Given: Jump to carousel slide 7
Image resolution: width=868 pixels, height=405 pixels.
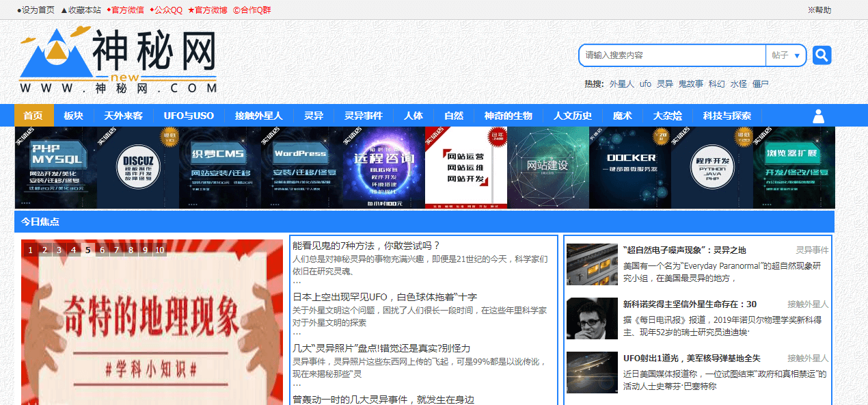Looking at the screenshot, I should 116,250.
